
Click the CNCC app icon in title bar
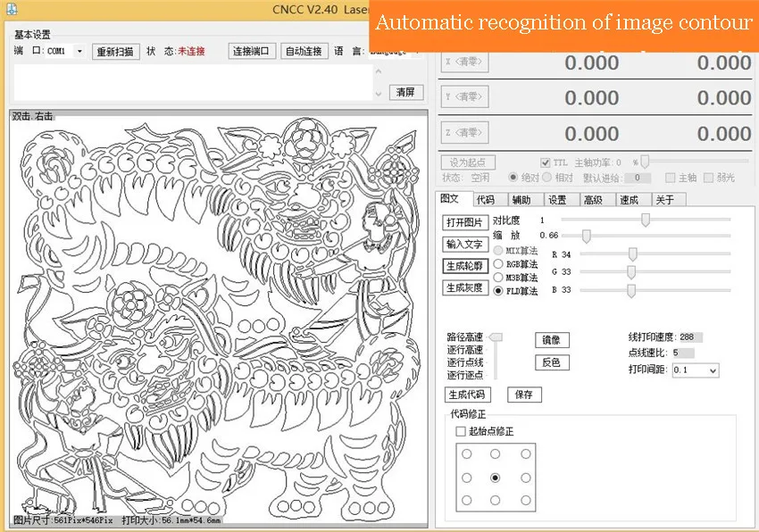click(11, 8)
